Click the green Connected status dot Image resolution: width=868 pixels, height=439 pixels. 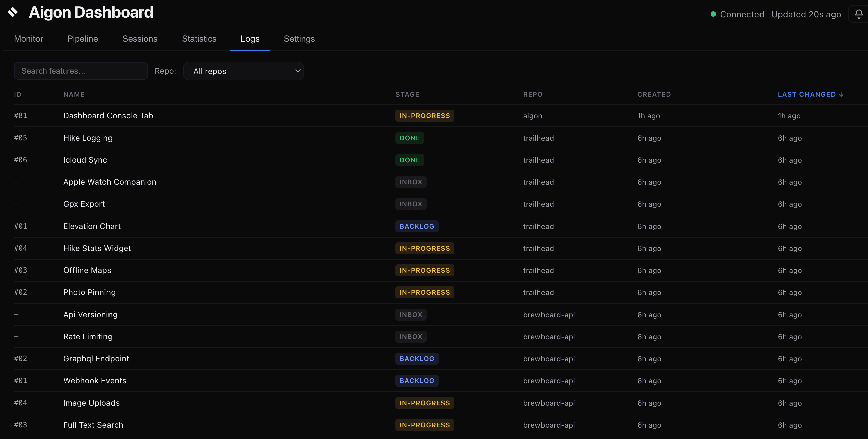click(x=713, y=14)
